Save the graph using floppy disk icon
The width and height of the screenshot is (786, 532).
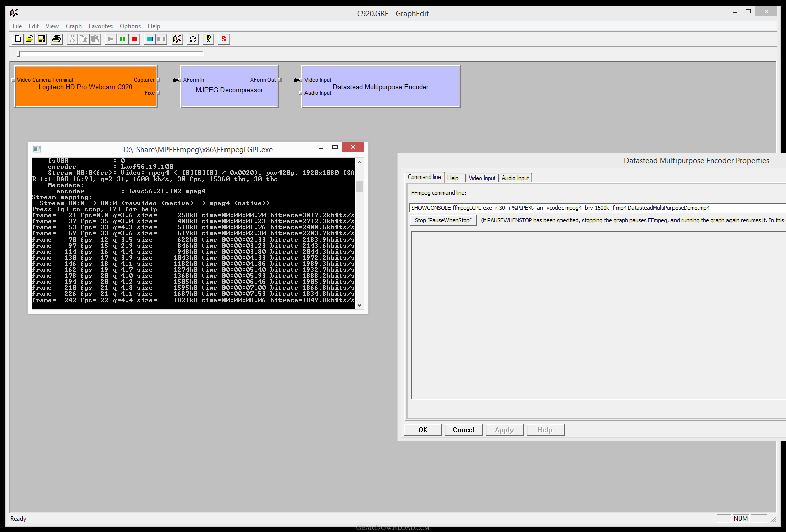[41, 39]
